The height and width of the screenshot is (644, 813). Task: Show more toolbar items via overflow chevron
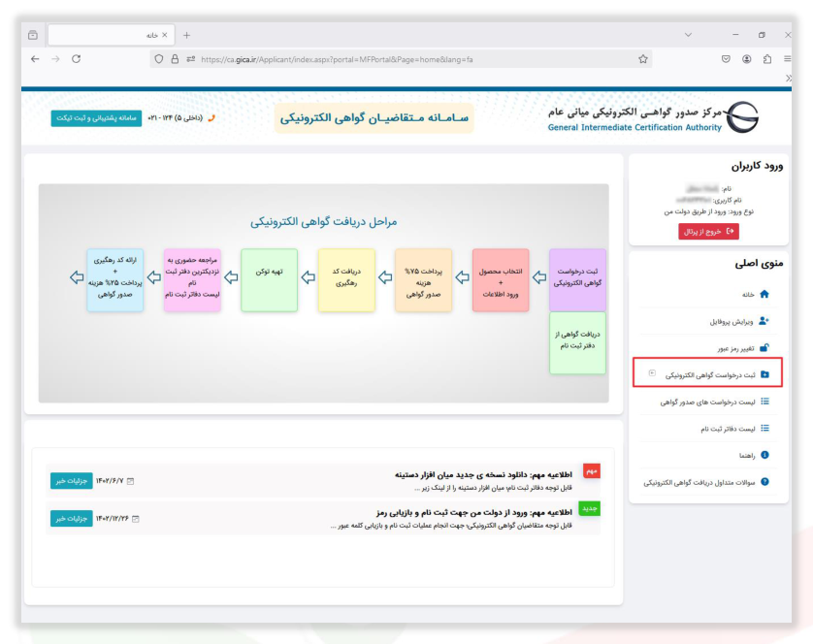coord(788,79)
